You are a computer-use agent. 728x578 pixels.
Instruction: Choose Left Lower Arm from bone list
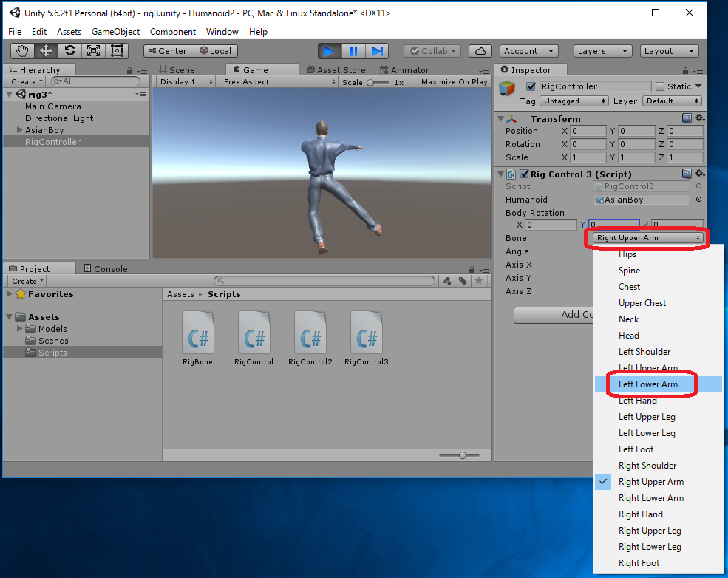[x=648, y=384]
